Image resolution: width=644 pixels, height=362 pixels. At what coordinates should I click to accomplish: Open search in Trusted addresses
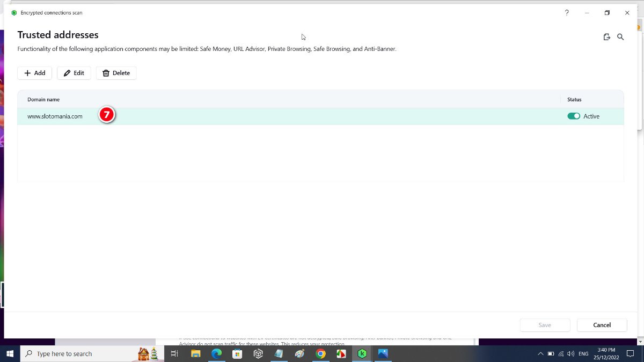620,37
